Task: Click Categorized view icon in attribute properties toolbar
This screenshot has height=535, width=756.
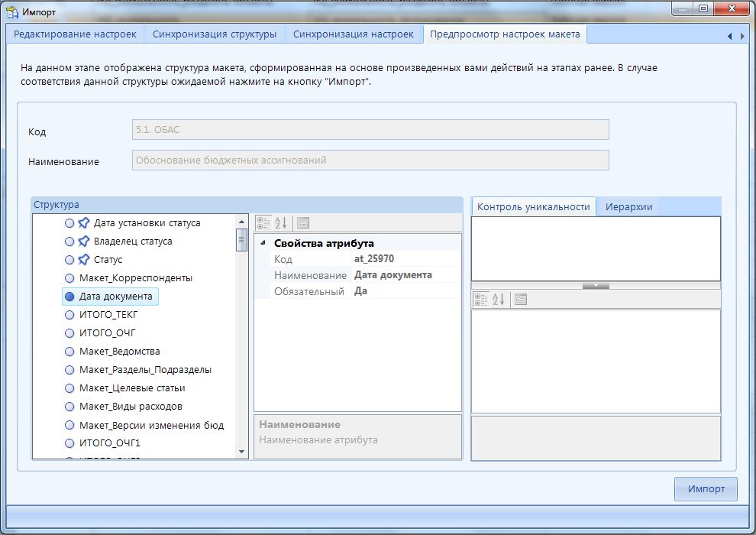Action: pyautogui.click(x=263, y=223)
